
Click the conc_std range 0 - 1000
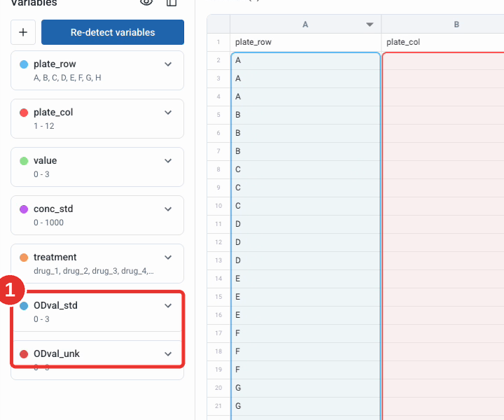(48, 223)
